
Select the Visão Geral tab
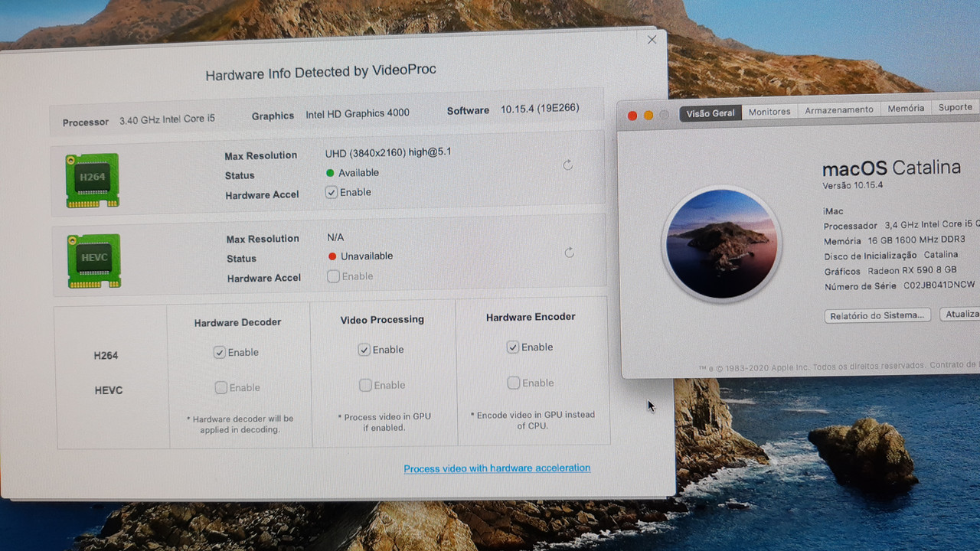[x=710, y=113]
